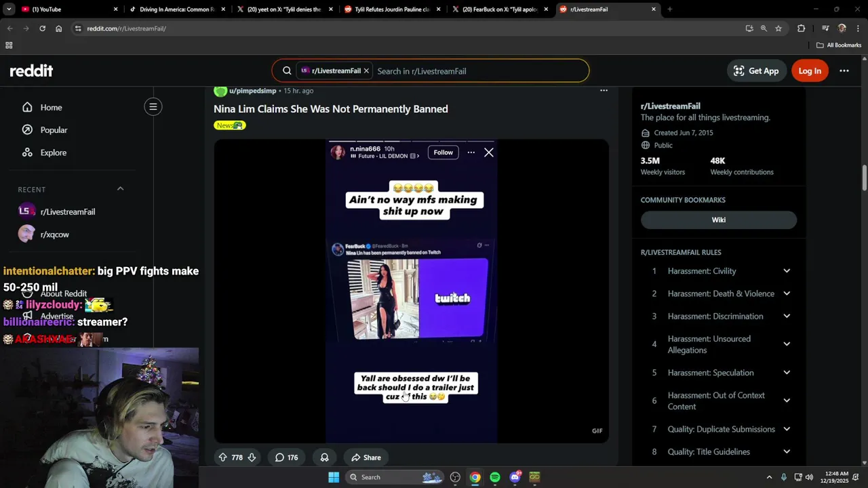Go to Home in sidebar
The image size is (868, 488).
[x=51, y=107]
